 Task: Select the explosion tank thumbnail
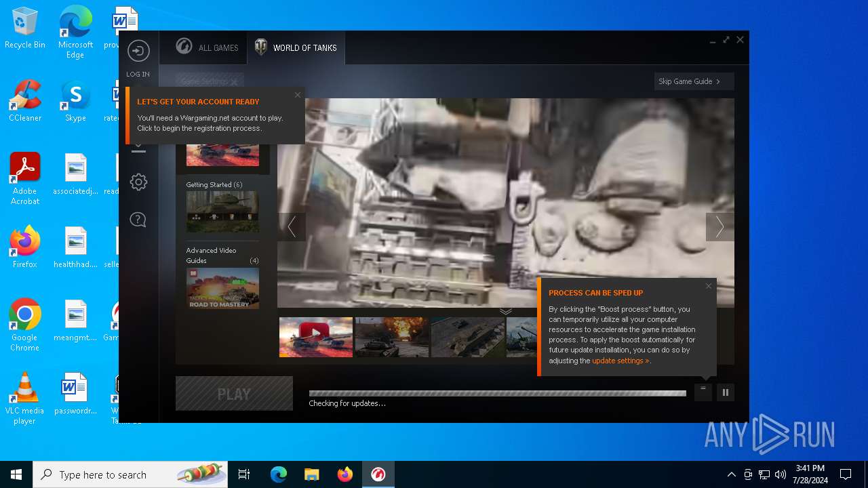pos(392,337)
